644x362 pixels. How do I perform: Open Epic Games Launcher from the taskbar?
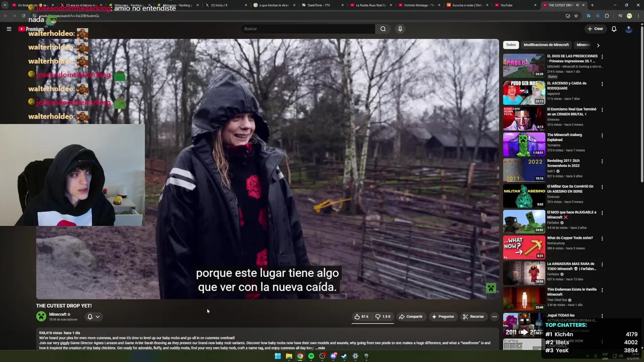point(366,356)
